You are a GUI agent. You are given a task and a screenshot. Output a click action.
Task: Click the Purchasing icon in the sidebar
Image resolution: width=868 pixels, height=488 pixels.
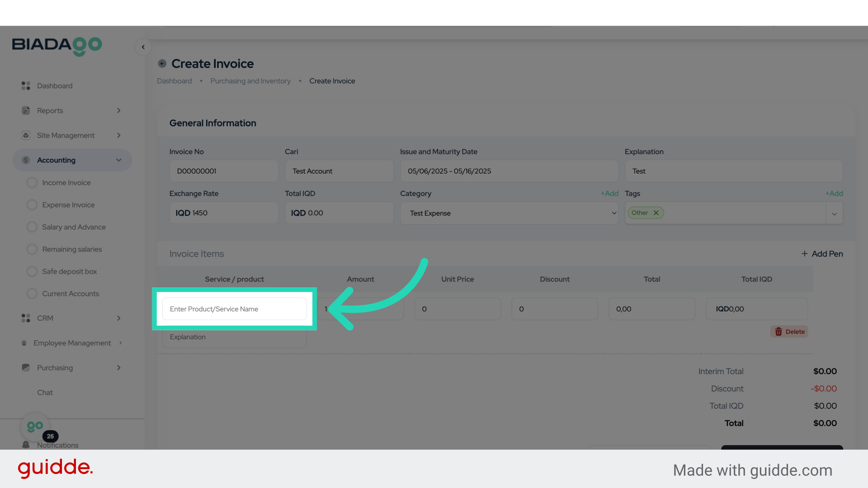coord(25,368)
